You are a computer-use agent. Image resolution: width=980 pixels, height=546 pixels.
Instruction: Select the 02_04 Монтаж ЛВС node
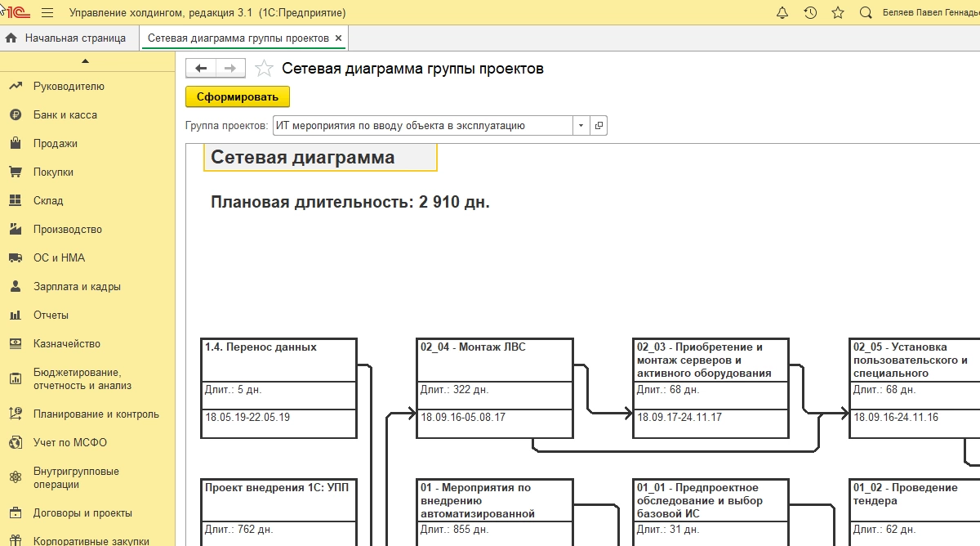(495, 387)
